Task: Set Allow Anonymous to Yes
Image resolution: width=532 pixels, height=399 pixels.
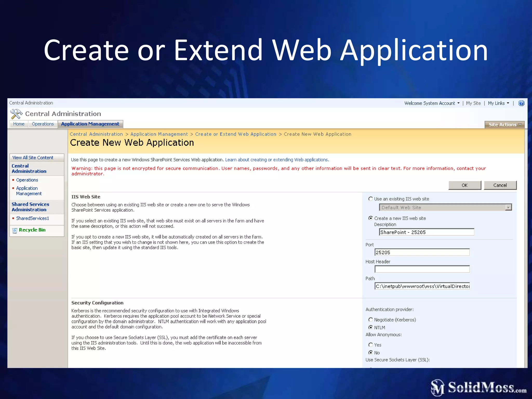Action: point(370,345)
